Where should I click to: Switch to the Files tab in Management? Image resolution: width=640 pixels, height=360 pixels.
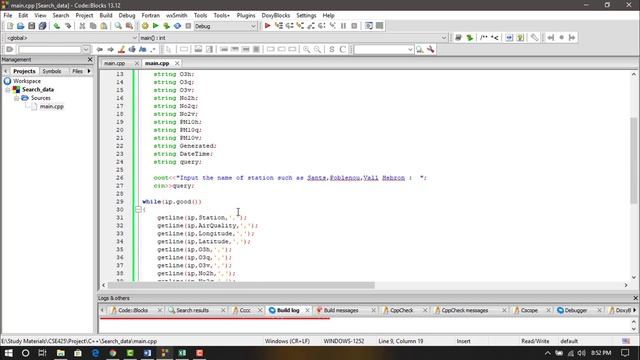point(77,71)
